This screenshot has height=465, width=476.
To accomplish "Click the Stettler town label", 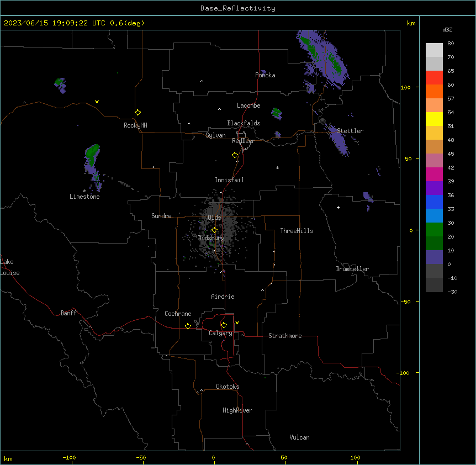I will click(x=350, y=131).
